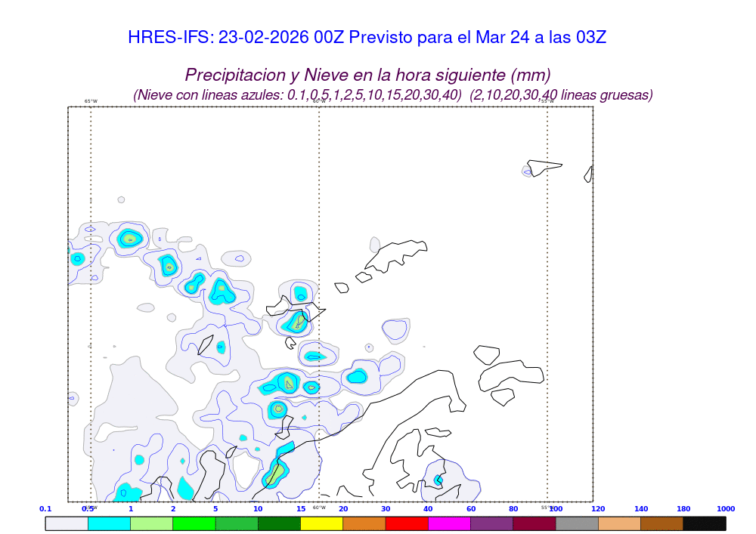Click the 65°W longitude label at top
The image size is (756, 534).
click(91, 101)
